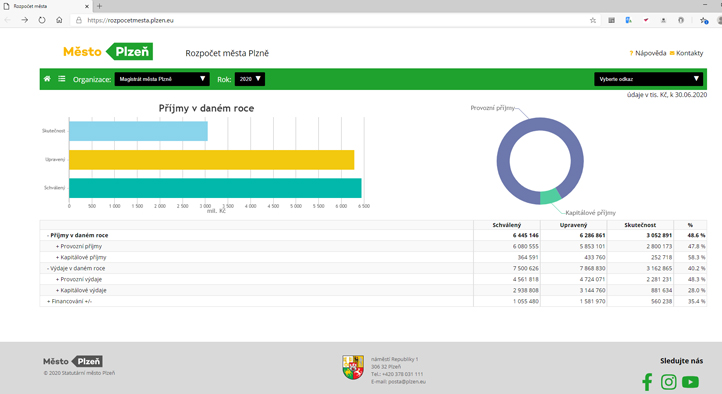Expand the Provozní příjmy row

79,246
